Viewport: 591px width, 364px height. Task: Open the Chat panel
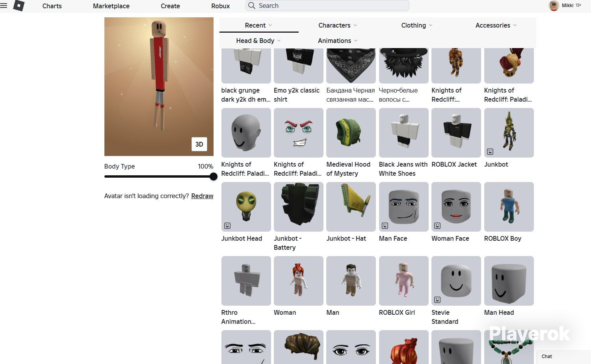[564, 357]
